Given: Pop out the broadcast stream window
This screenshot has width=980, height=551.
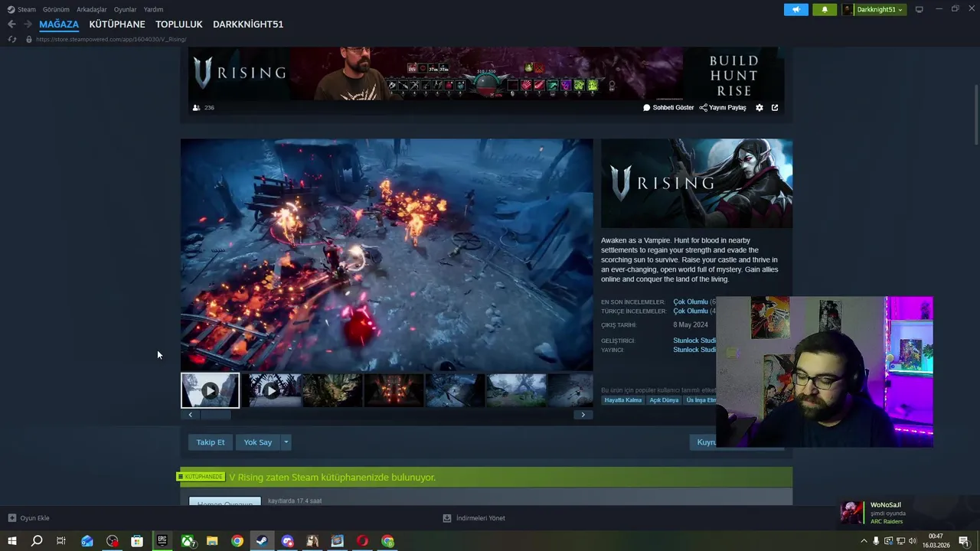Looking at the screenshot, I should 775,108.
